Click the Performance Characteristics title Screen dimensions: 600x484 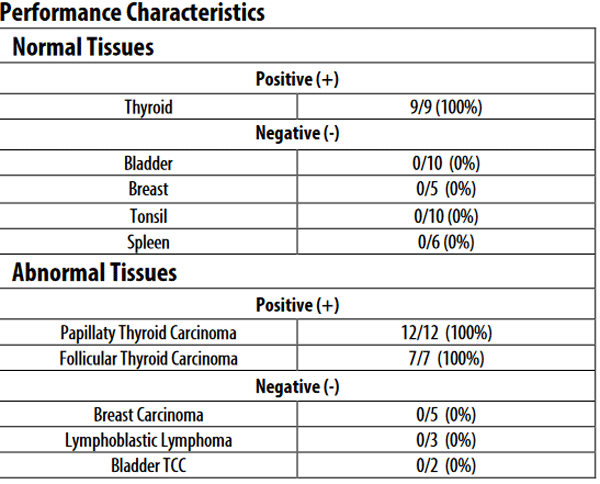click(x=132, y=14)
